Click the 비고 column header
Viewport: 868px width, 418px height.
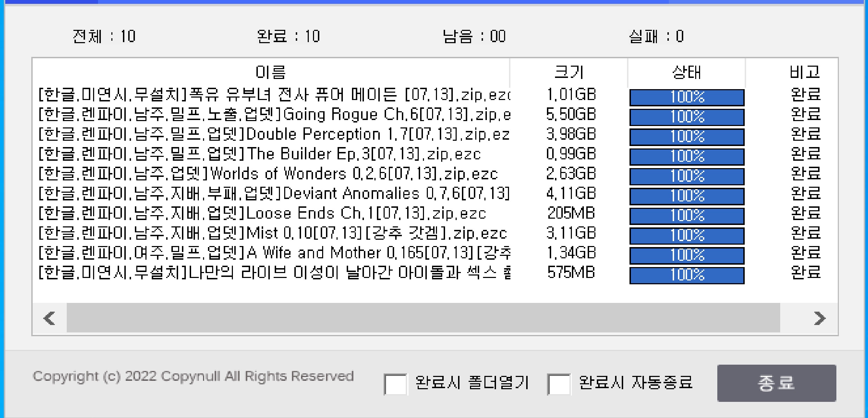click(804, 72)
